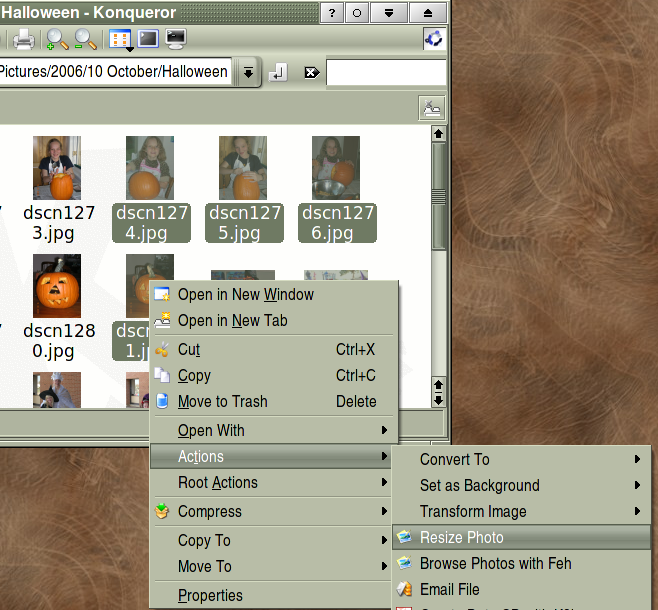Image resolution: width=658 pixels, height=610 pixels.
Task: Open the icon view mode button
Action: (121, 40)
